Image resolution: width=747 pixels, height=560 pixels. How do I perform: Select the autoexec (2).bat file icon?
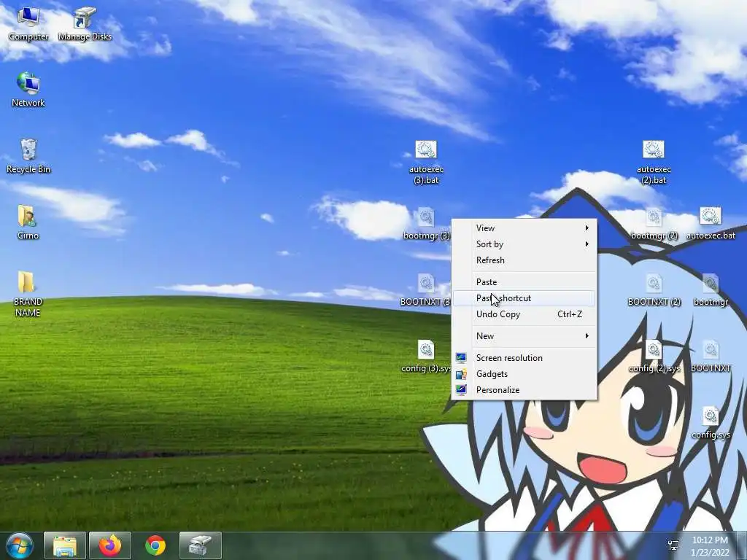point(654,163)
